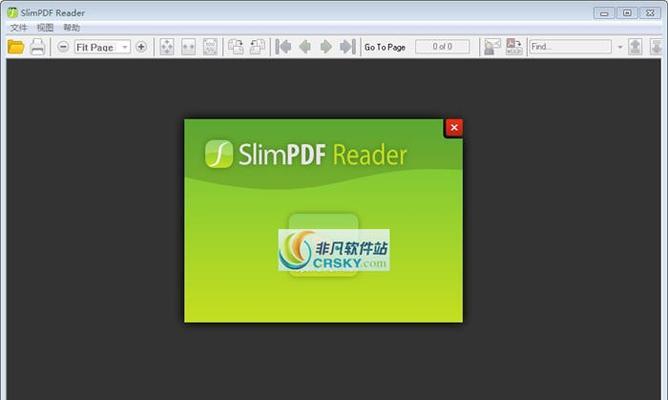Screen dimensions: 668x400
Task: Open the Fit Page zoom dropdown
Action: pos(102,47)
